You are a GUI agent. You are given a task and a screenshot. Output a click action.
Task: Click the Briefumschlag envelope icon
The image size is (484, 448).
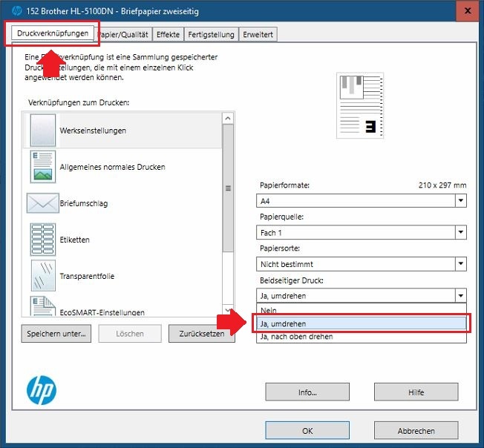click(x=43, y=203)
